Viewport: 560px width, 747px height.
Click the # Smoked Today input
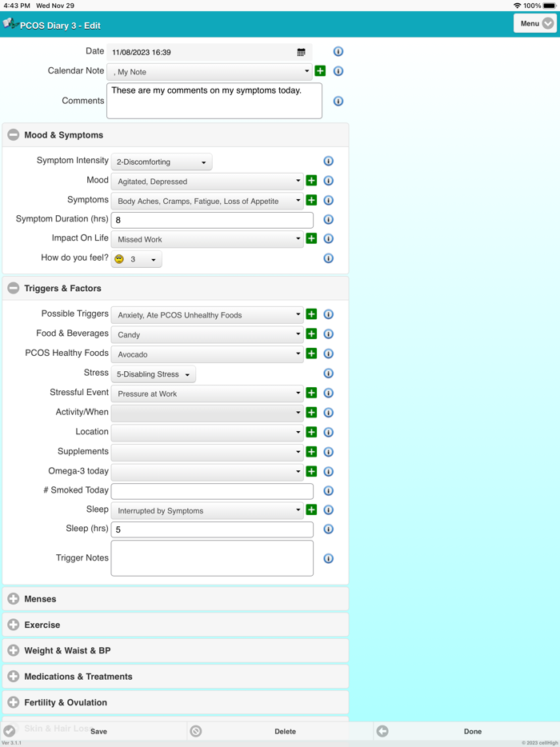(212, 491)
